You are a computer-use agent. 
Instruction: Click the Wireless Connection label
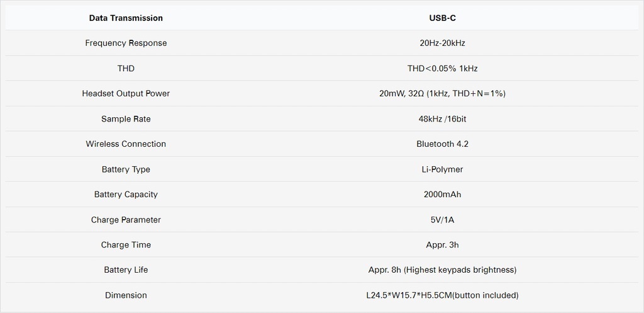[126, 144]
